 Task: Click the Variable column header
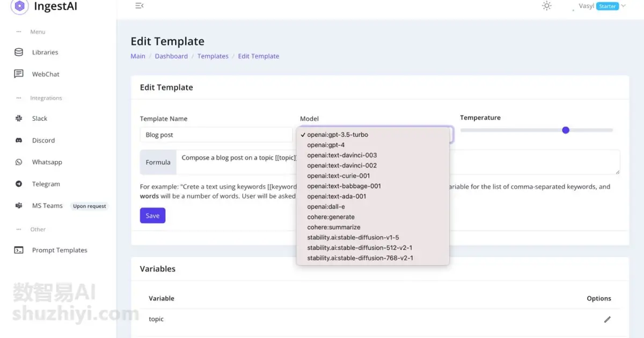pos(162,298)
